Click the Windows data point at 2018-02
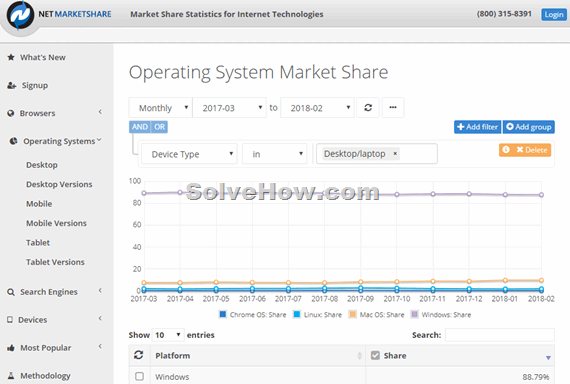The width and height of the screenshot is (570, 384). pos(541,195)
